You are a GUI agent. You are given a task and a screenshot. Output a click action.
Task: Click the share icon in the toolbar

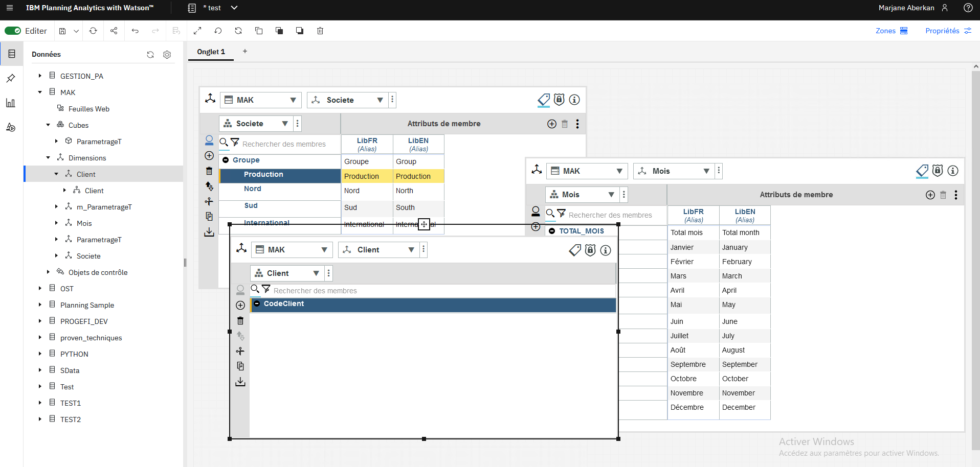tap(114, 31)
